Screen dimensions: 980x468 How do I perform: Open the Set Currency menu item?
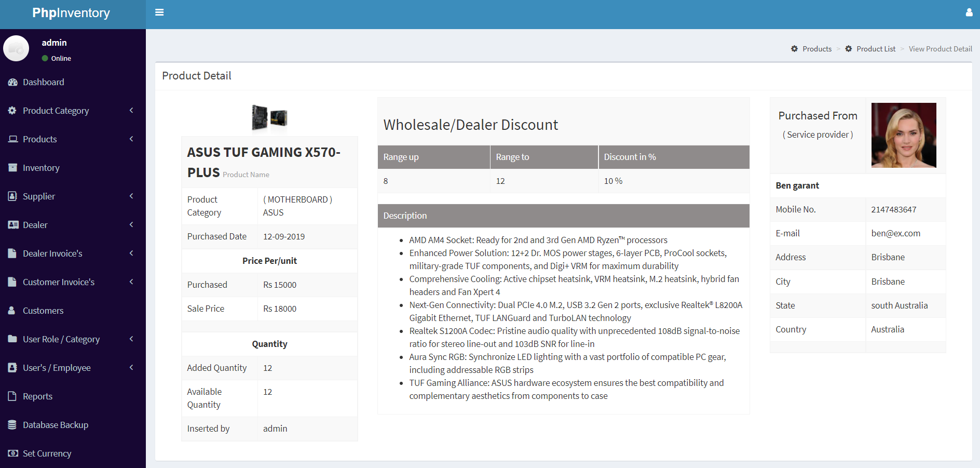click(x=73, y=453)
